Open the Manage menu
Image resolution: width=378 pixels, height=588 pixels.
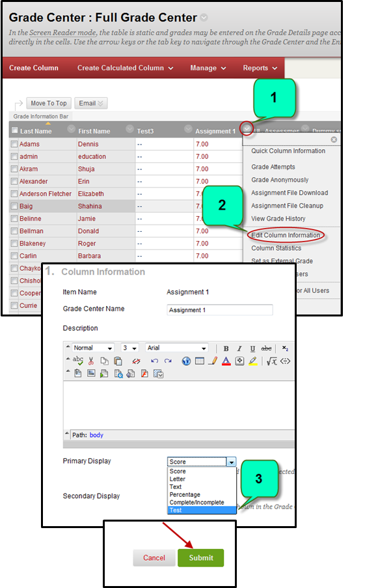tap(208, 68)
